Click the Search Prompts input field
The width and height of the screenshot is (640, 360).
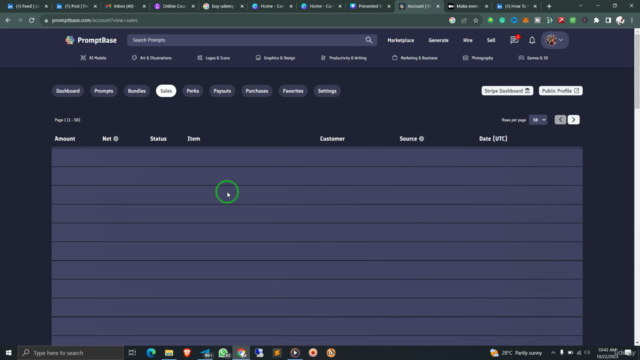tap(252, 40)
